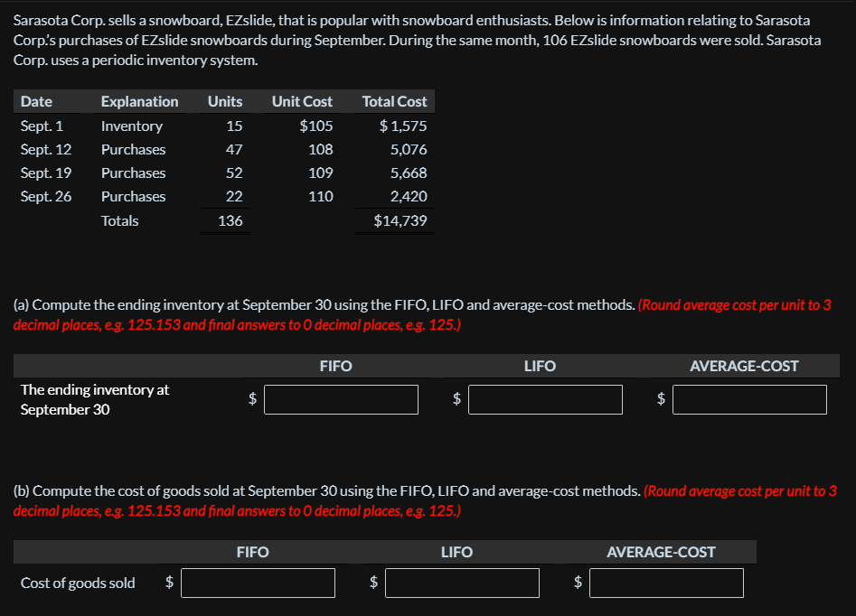Click the 'Purchases' cell in Sept. 12 row
The height and width of the screenshot is (616, 856).
[133, 150]
